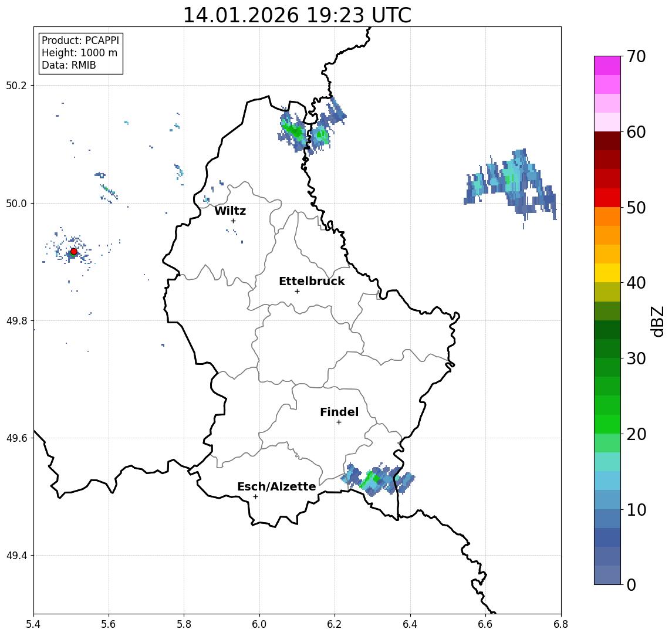Click the longitude tick label 6.4
The height and width of the screenshot is (636, 672).
(411, 624)
